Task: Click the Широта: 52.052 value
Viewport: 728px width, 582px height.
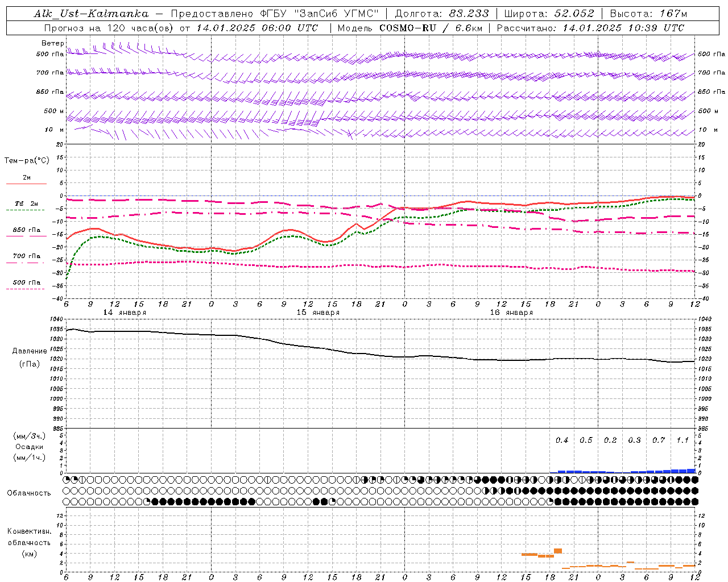Action: point(549,14)
